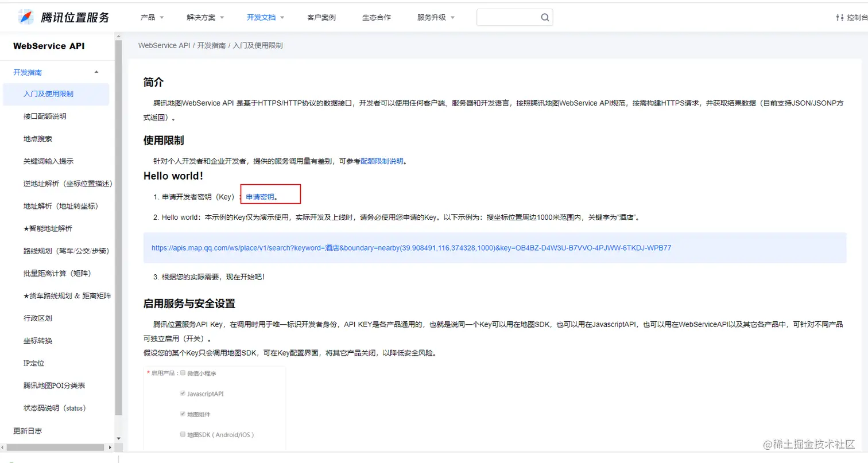868x463 pixels.
Task: Open 关键词输入提示 in sidebar
Action: coord(48,161)
